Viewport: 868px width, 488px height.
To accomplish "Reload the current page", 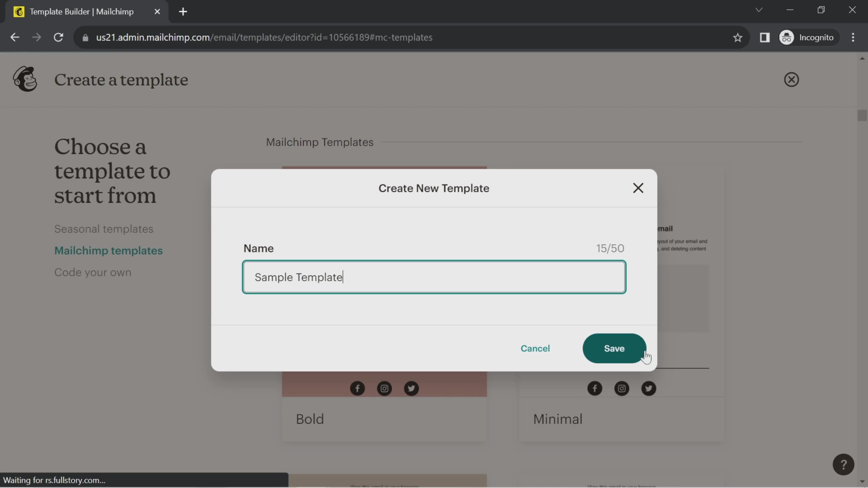I will (x=59, y=37).
